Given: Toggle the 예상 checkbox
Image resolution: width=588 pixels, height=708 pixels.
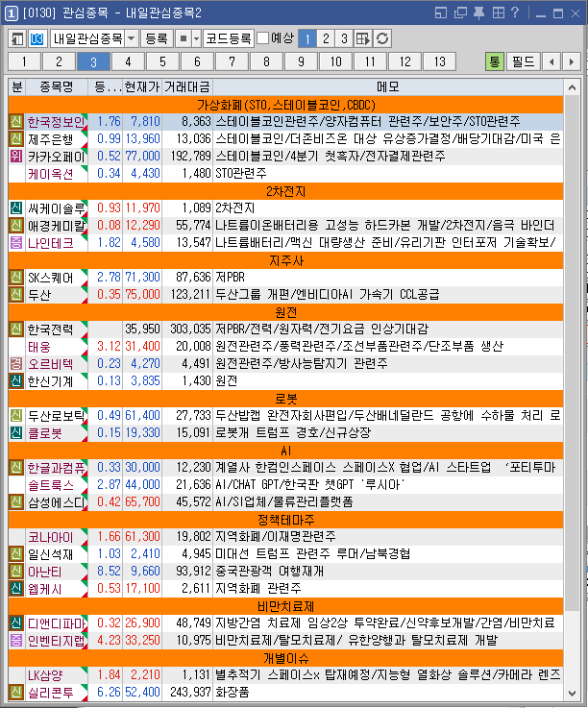Looking at the screenshot, I should (262, 37).
